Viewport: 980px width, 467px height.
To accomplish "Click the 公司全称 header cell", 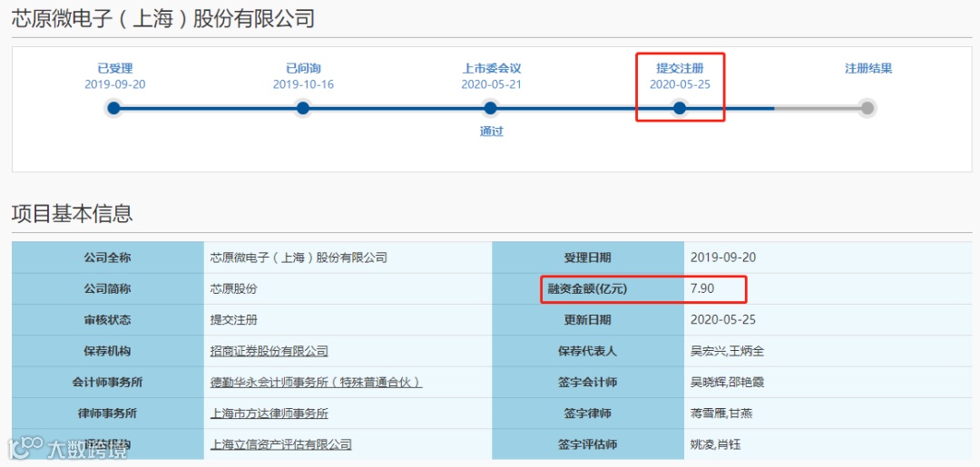I will pos(107,258).
